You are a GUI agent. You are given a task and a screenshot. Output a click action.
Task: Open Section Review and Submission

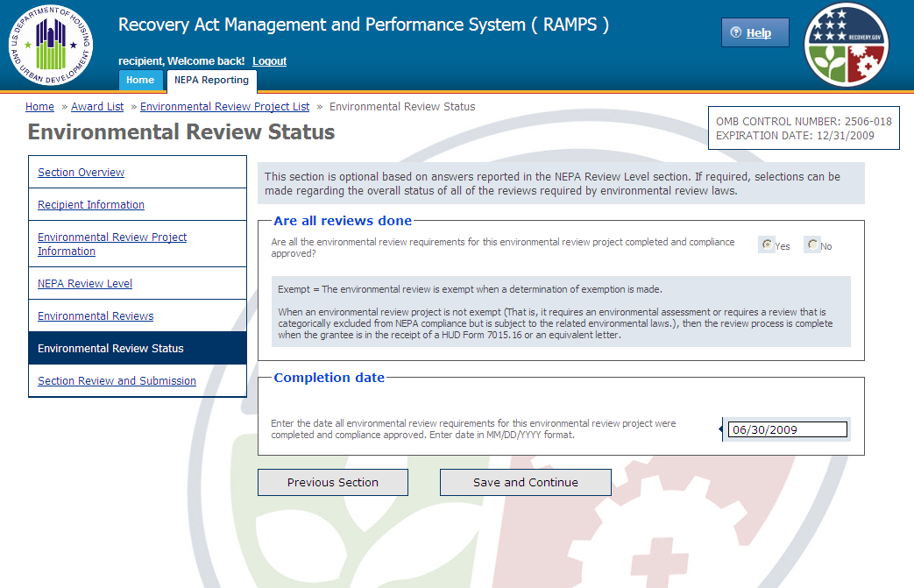(117, 381)
